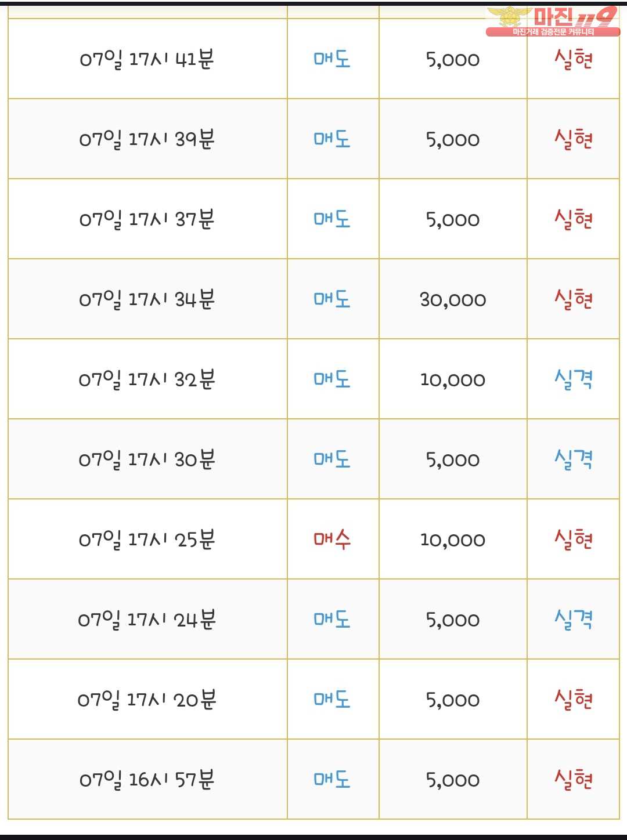Click 매도 in the 17시 39분 row
This screenshot has width=627, height=840.
click(x=332, y=139)
